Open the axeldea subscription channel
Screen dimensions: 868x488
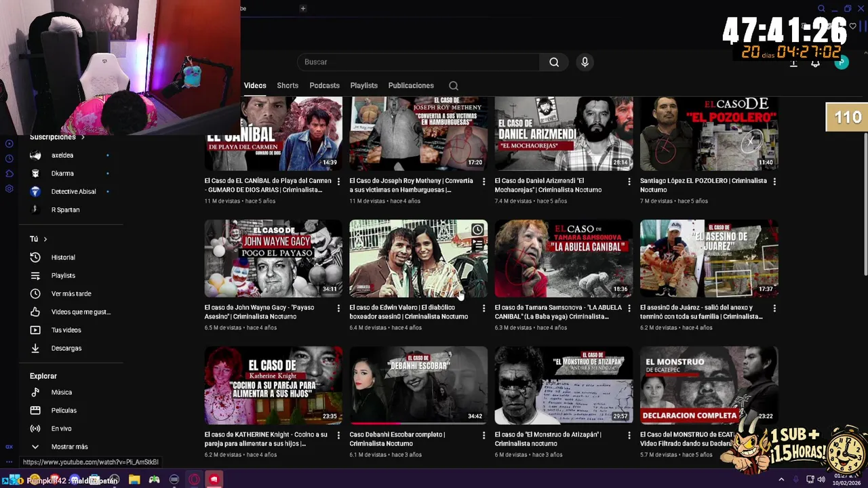[71, 155]
